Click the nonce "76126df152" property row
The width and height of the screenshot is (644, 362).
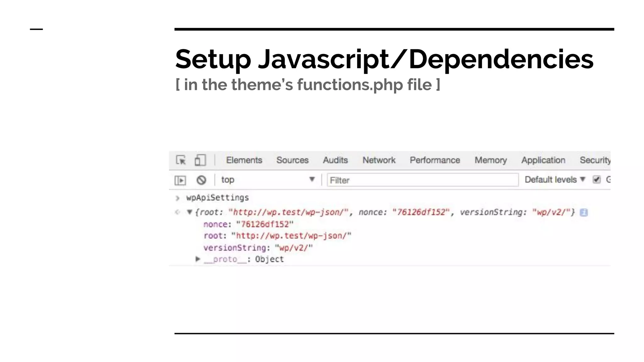248,224
